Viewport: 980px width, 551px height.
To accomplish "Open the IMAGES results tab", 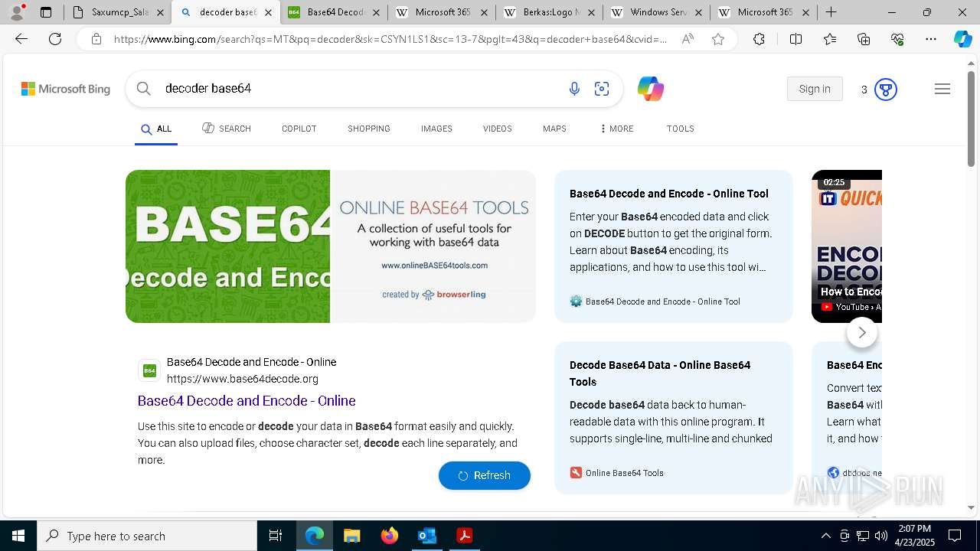I will click(436, 129).
